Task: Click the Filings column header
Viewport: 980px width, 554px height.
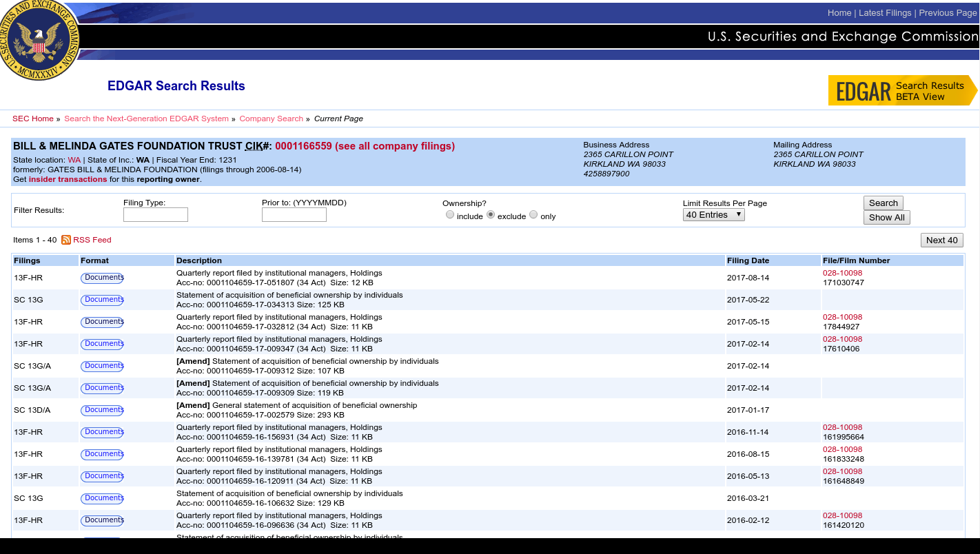Action: pyautogui.click(x=45, y=260)
